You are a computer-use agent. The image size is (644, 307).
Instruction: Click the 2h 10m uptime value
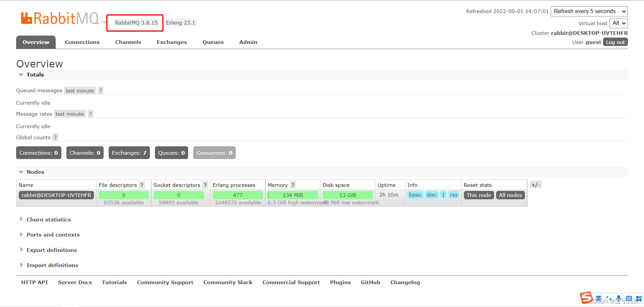[389, 195]
